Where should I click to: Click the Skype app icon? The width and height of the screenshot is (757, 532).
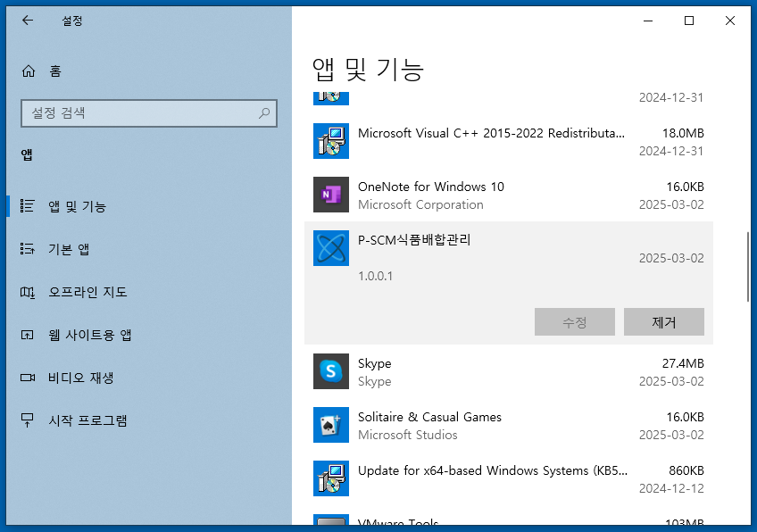pos(330,371)
